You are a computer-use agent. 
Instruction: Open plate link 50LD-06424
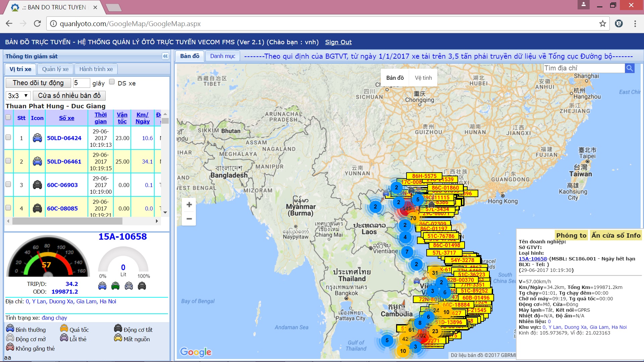click(64, 138)
